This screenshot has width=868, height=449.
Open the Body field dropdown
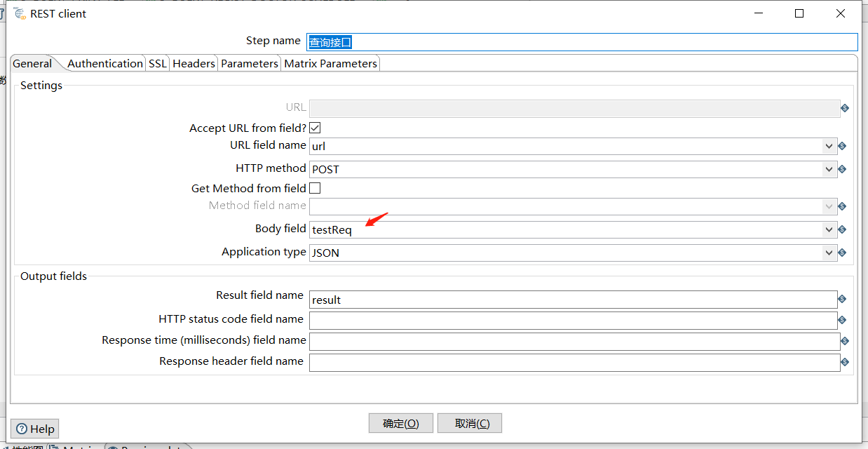pyautogui.click(x=829, y=229)
